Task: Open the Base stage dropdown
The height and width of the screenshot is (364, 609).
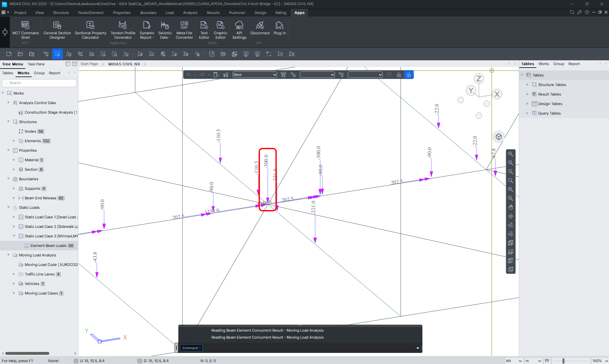Action: coord(255,75)
